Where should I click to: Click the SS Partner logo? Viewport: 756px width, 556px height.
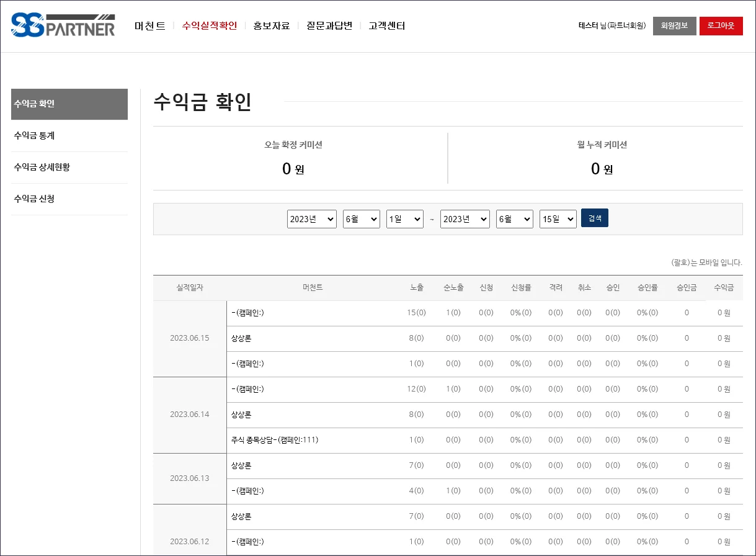click(63, 25)
